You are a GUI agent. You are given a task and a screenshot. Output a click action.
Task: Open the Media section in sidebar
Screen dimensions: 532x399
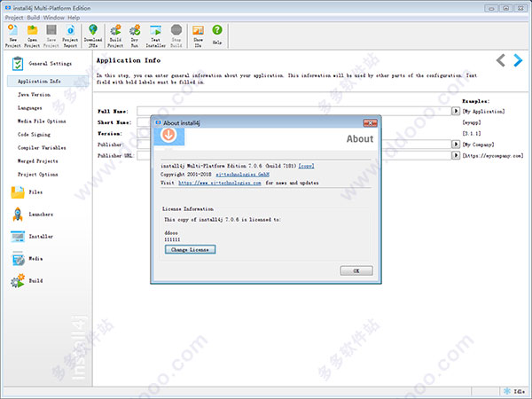[27, 259]
